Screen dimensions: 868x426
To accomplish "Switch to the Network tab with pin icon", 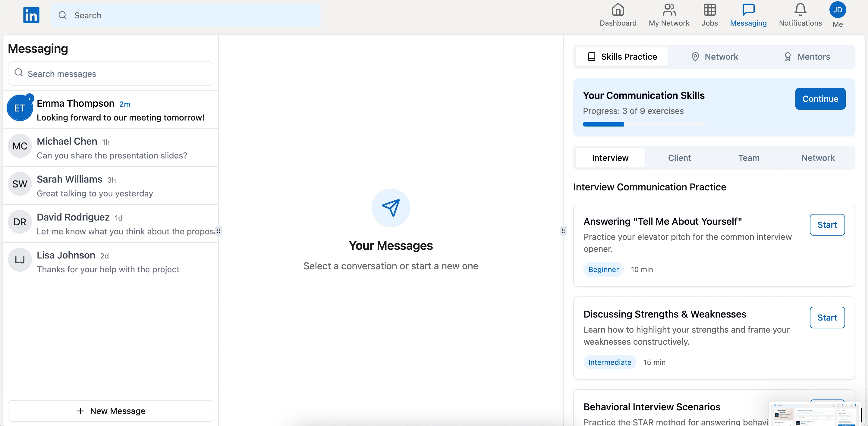I will coord(714,57).
